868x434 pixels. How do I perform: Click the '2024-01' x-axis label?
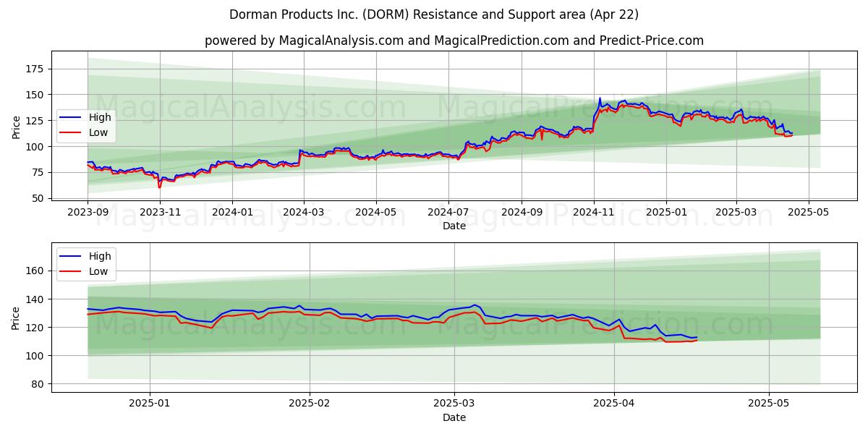pyautogui.click(x=232, y=213)
